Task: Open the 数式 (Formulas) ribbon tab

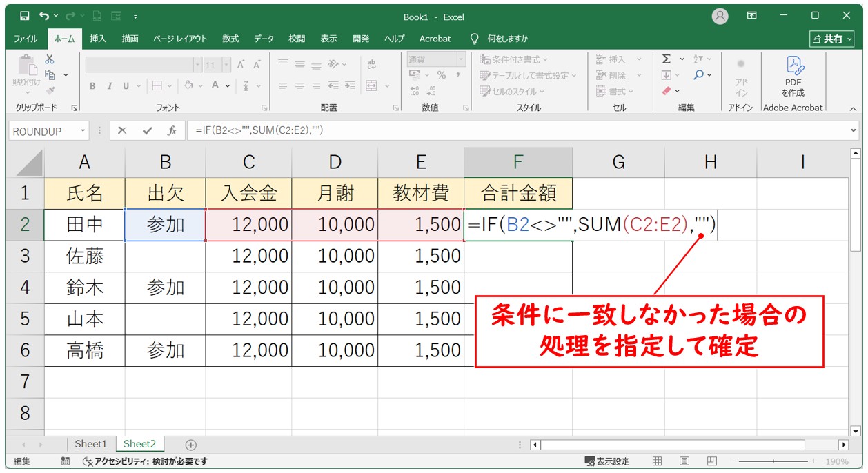Action: pyautogui.click(x=230, y=39)
